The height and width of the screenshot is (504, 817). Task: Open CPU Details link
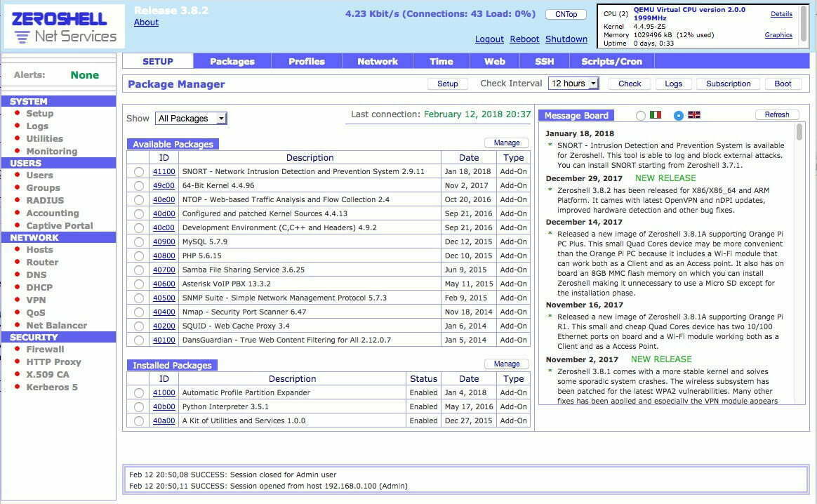point(781,14)
